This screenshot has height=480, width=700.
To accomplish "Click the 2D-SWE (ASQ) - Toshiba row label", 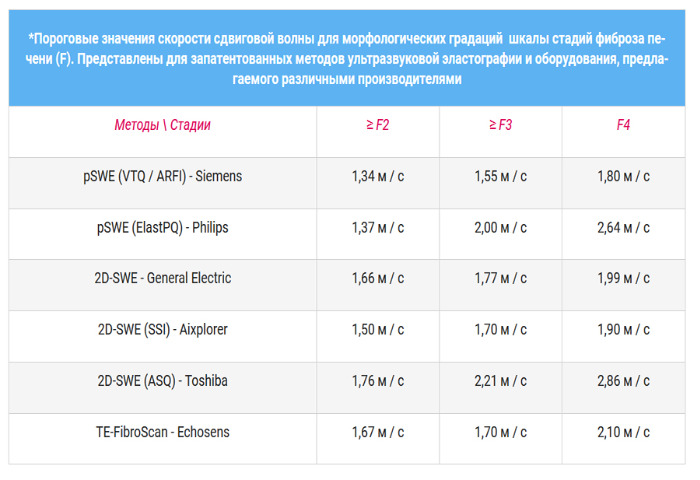I will [162, 380].
